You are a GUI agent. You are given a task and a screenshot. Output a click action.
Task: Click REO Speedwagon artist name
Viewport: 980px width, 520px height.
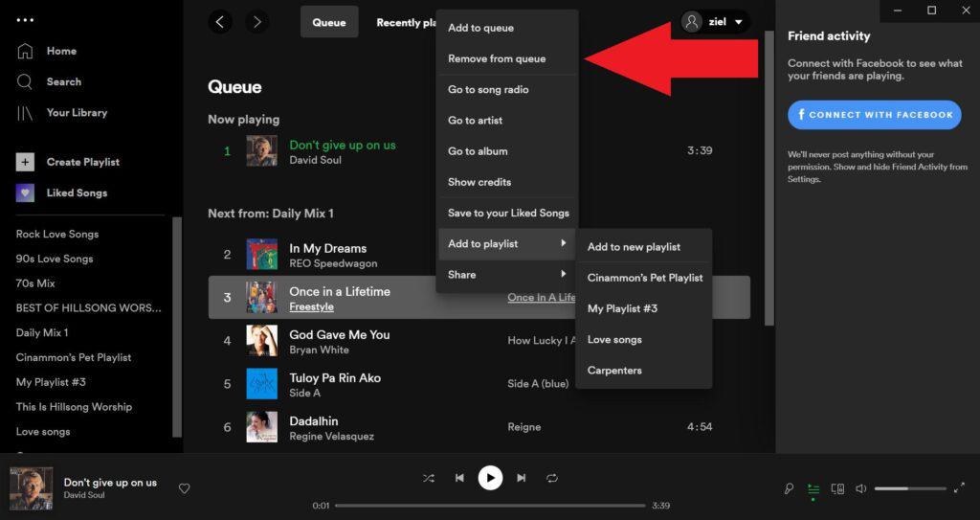333,264
